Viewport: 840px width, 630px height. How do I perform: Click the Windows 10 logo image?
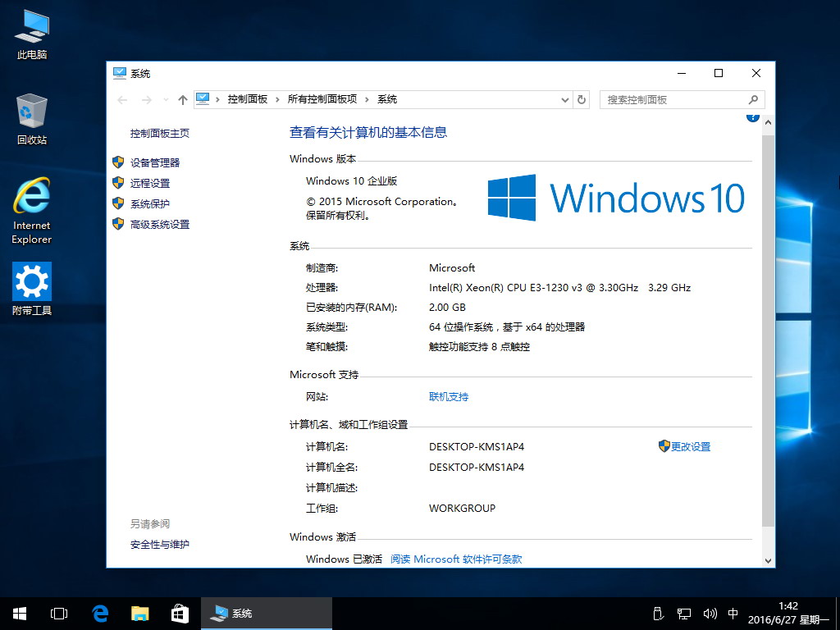pos(616,198)
